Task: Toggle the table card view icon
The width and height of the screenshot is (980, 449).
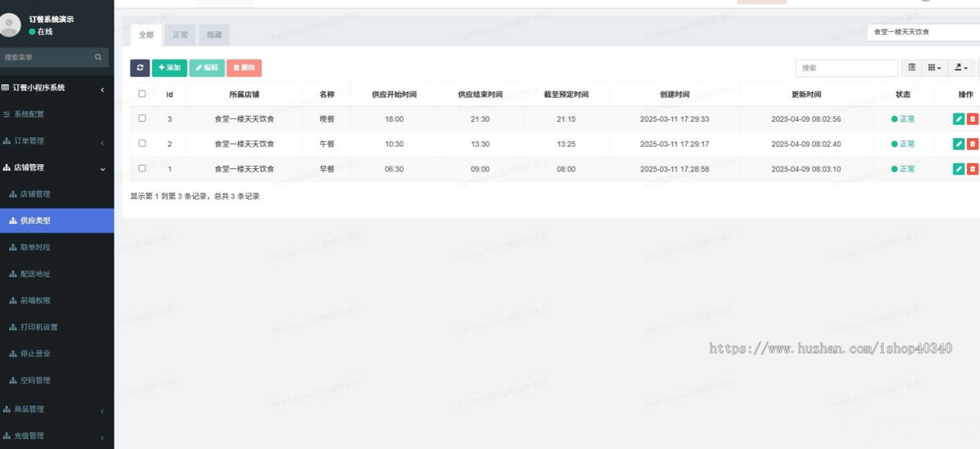Action: (912, 68)
